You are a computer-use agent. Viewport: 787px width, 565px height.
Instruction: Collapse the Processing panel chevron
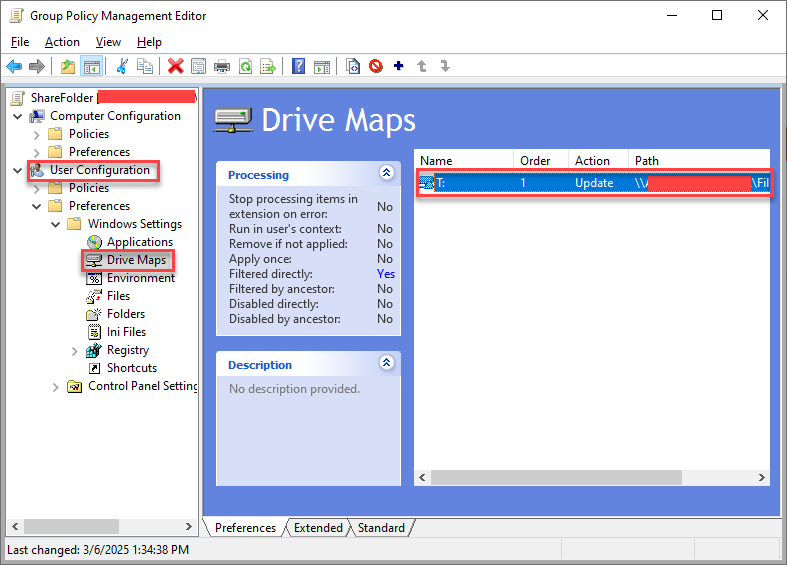tap(386, 173)
